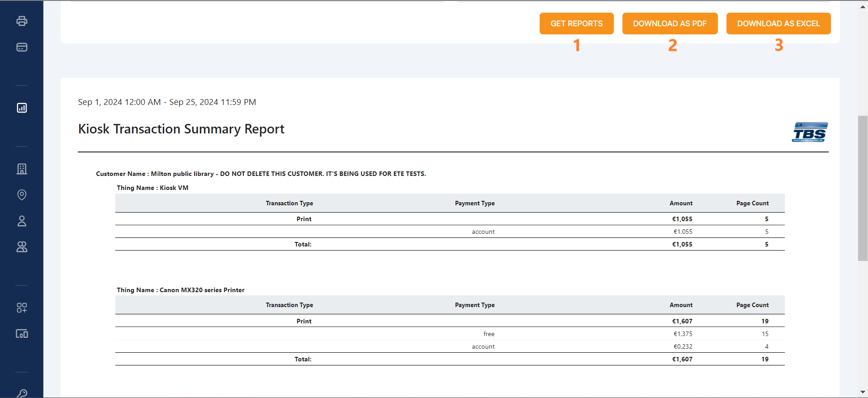Open the building icon in sidebar

(x=22, y=169)
